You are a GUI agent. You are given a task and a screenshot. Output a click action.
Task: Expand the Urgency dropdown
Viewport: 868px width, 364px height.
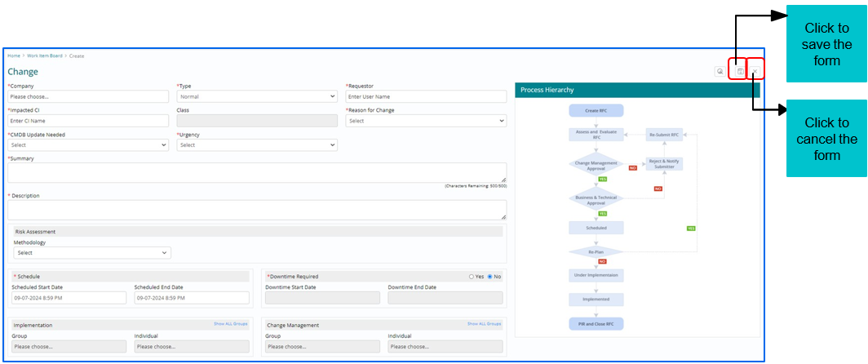(256, 145)
